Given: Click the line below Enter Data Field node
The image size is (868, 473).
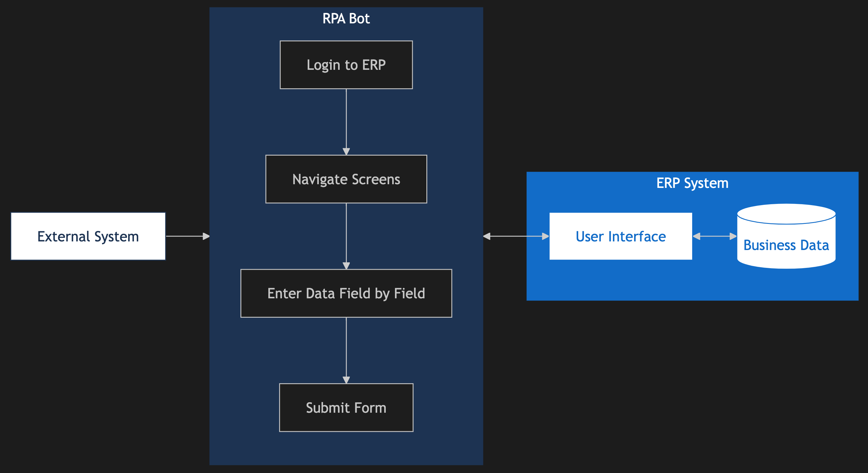Looking at the screenshot, I should pos(346,347).
